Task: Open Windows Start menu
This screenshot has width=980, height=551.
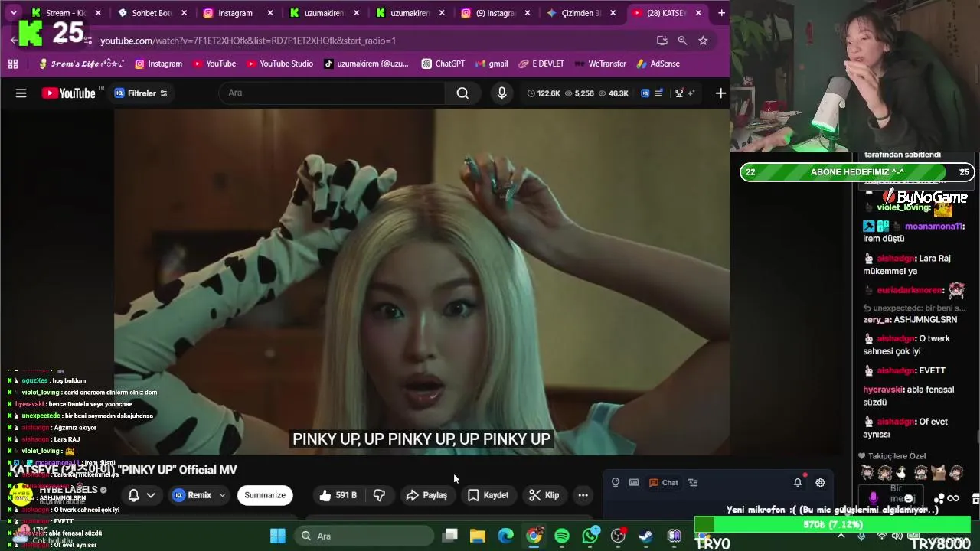Action: 277,536
